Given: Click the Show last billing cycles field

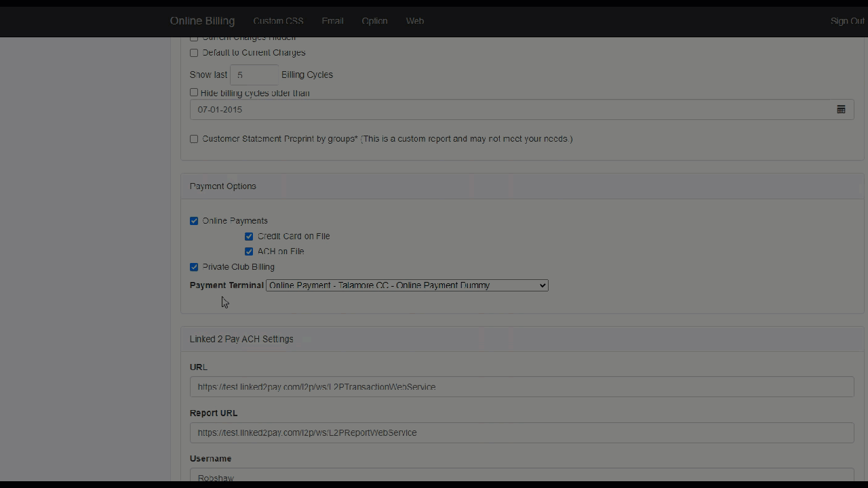Looking at the screenshot, I should pyautogui.click(x=254, y=75).
